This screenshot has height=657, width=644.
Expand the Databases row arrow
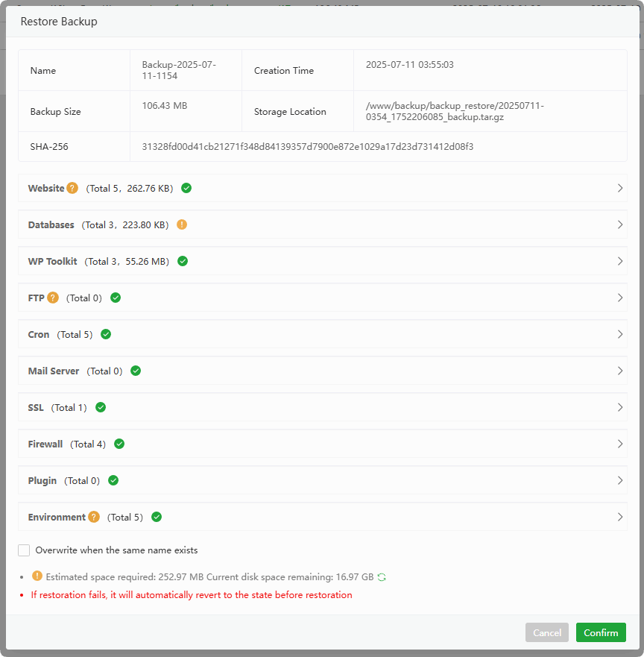(x=620, y=224)
